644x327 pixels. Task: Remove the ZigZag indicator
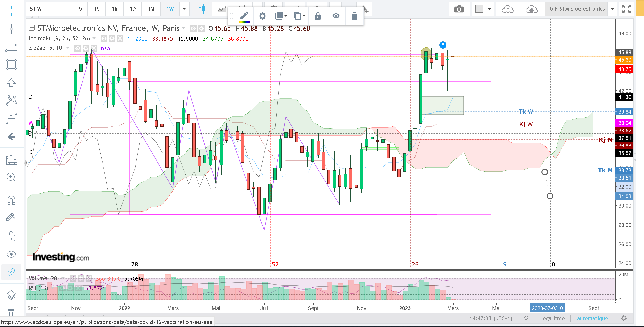point(94,48)
